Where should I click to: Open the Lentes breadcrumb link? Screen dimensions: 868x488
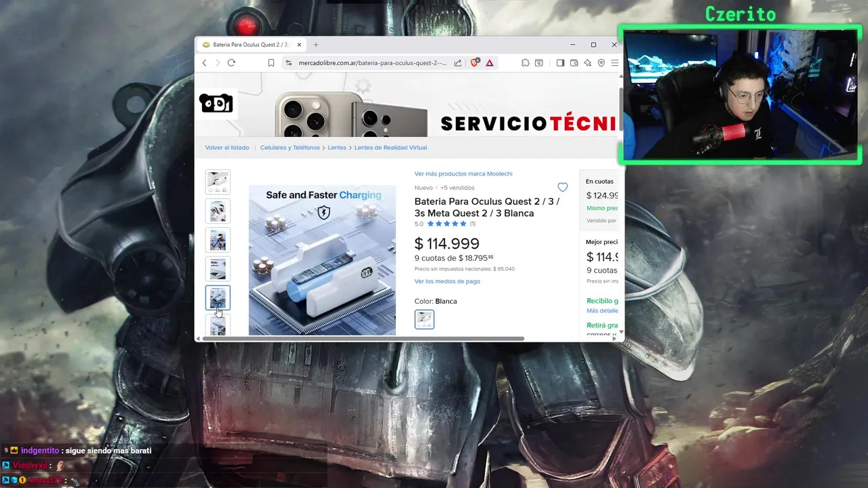pos(337,148)
